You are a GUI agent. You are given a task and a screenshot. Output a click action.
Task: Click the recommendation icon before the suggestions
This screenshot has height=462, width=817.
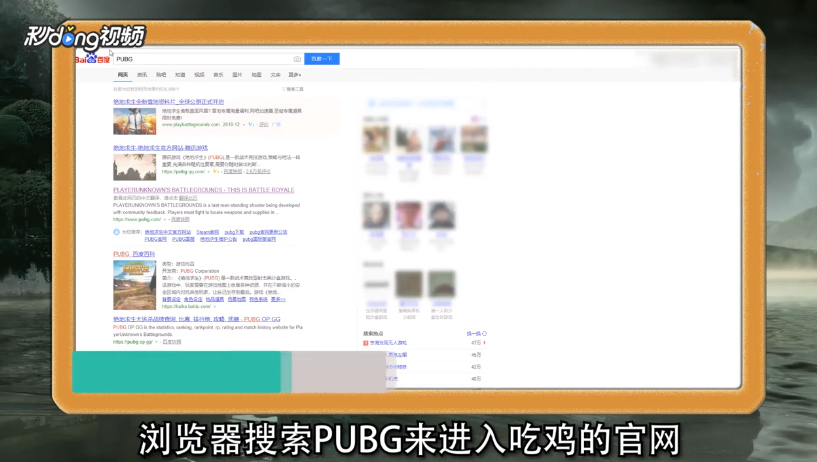[116, 232]
